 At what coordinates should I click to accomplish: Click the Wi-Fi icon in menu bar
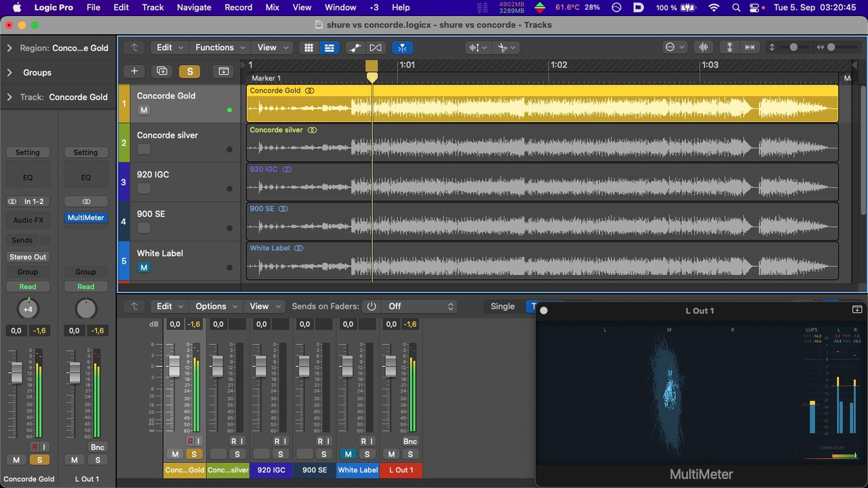713,7
